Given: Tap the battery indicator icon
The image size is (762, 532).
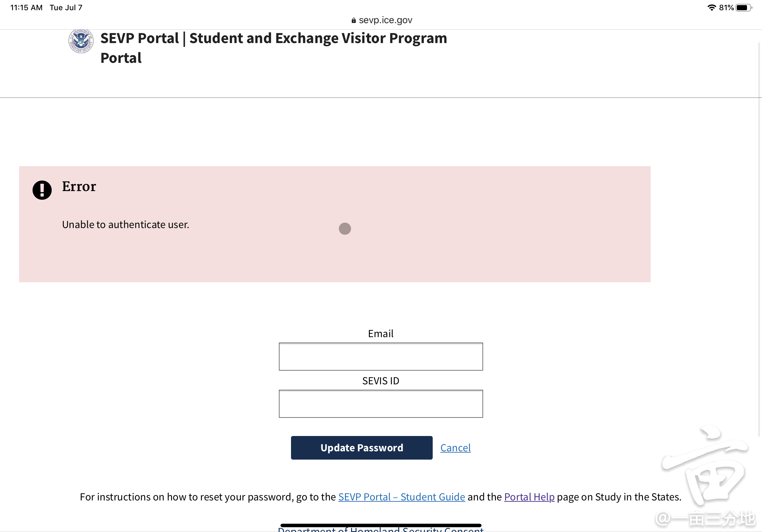Looking at the screenshot, I should [x=743, y=8].
